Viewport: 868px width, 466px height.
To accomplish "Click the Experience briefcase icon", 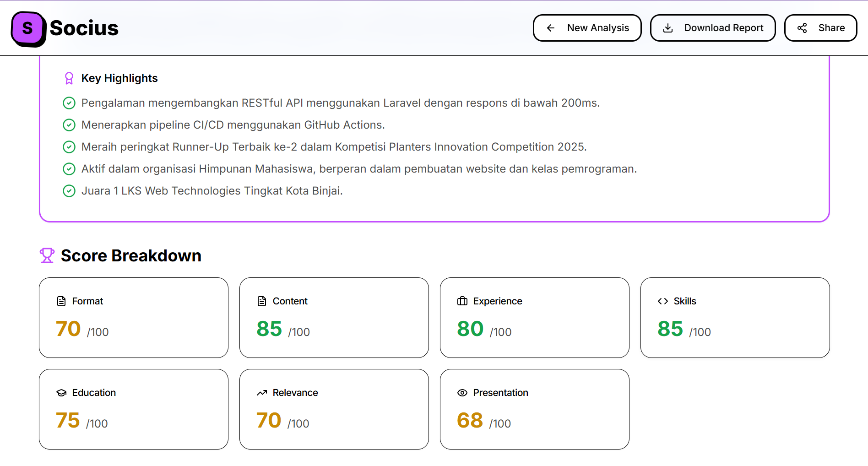I will pos(462,301).
